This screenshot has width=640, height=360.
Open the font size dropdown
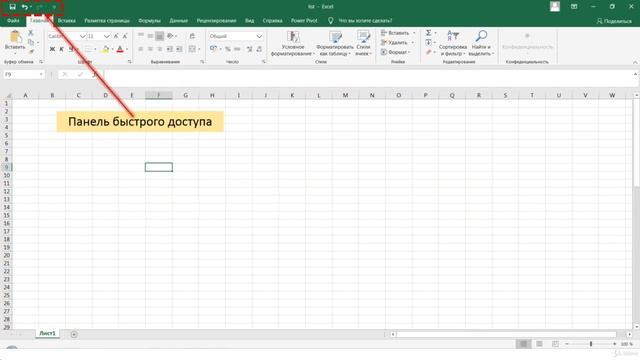click(107, 36)
